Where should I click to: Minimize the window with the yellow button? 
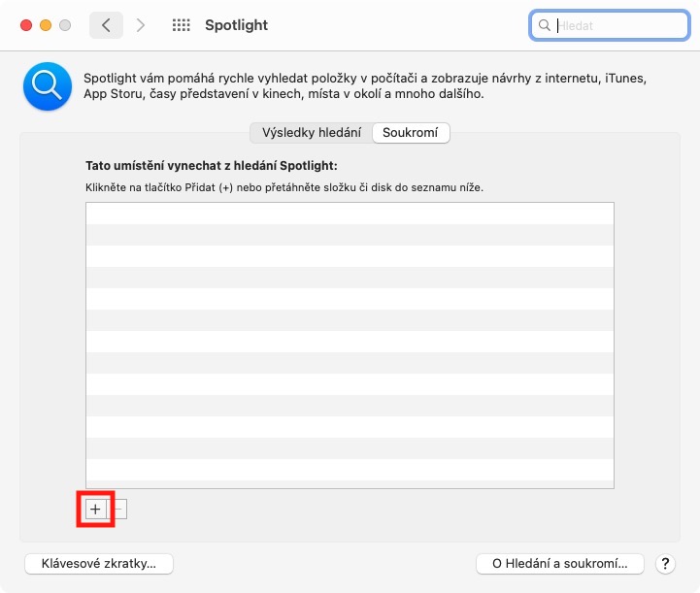click(x=45, y=25)
